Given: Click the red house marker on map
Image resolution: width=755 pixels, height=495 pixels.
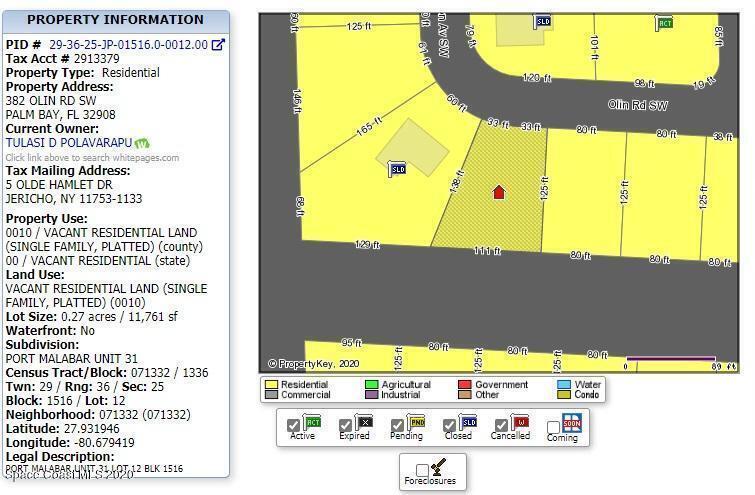Looking at the screenshot, I should tap(499, 192).
